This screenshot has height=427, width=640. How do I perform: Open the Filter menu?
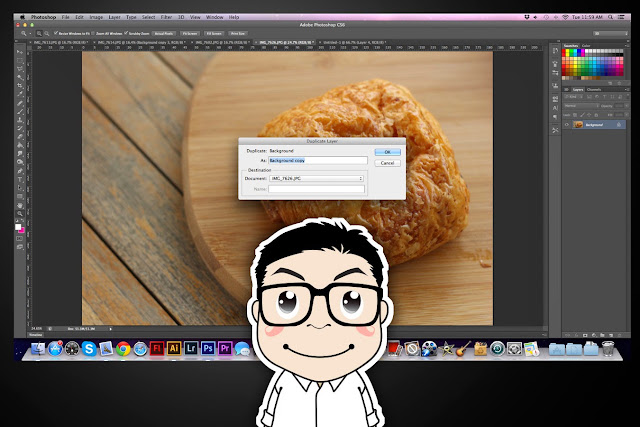pyautogui.click(x=166, y=17)
